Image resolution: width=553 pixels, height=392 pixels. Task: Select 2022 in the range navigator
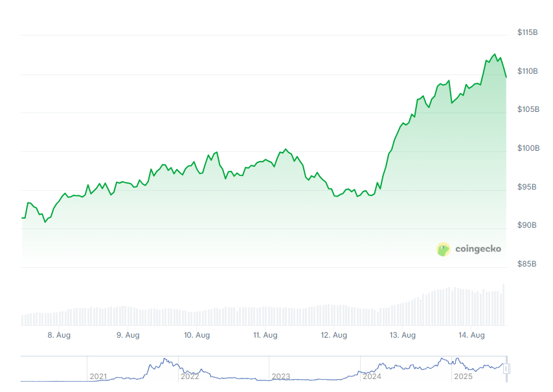point(190,376)
